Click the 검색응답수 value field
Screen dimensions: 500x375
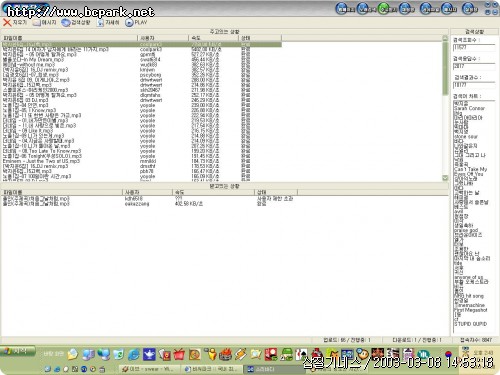coord(473,66)
